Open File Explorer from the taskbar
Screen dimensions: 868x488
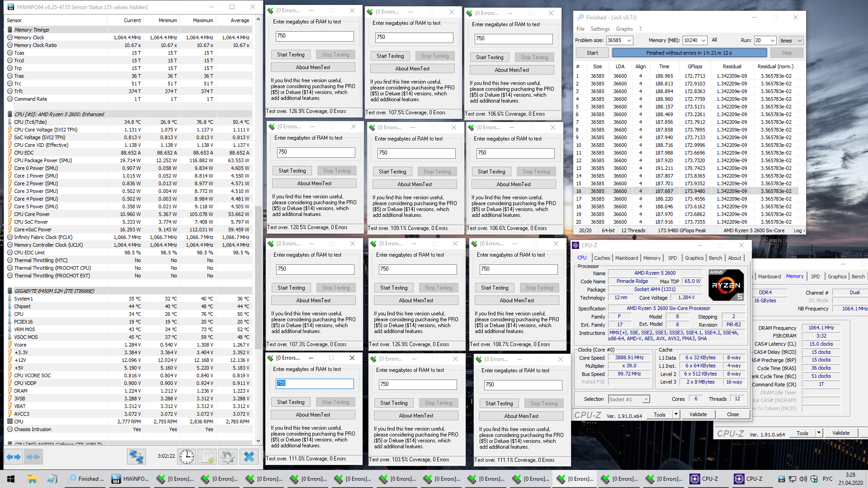[x=32, y=479]
